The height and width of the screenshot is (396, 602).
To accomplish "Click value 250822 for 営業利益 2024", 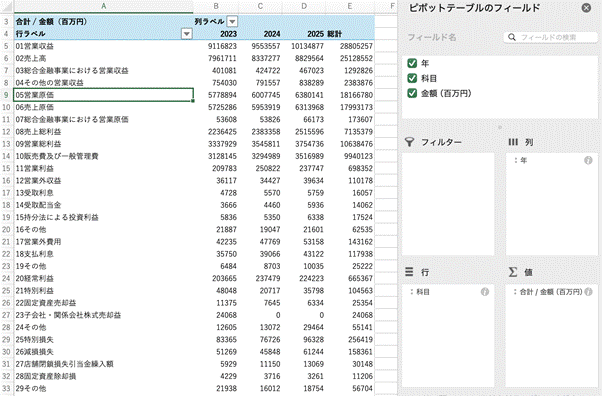I will pyautogui.click(x=260, y=168).
